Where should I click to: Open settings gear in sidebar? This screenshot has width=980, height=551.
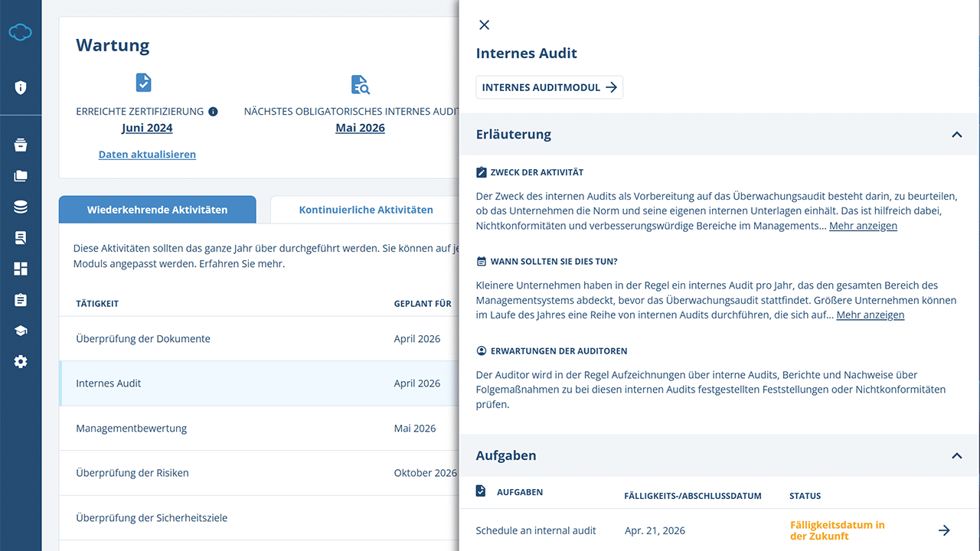(21, 362)
